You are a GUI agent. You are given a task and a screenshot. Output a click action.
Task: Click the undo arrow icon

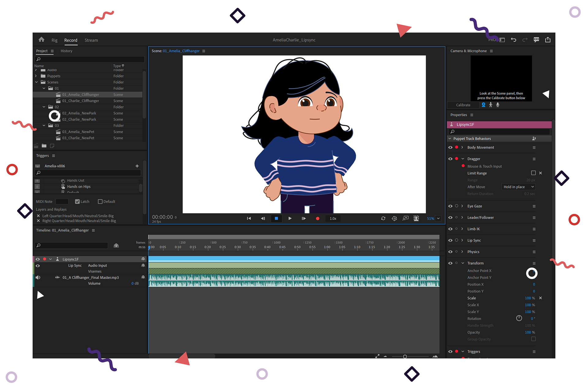[514, 40]
